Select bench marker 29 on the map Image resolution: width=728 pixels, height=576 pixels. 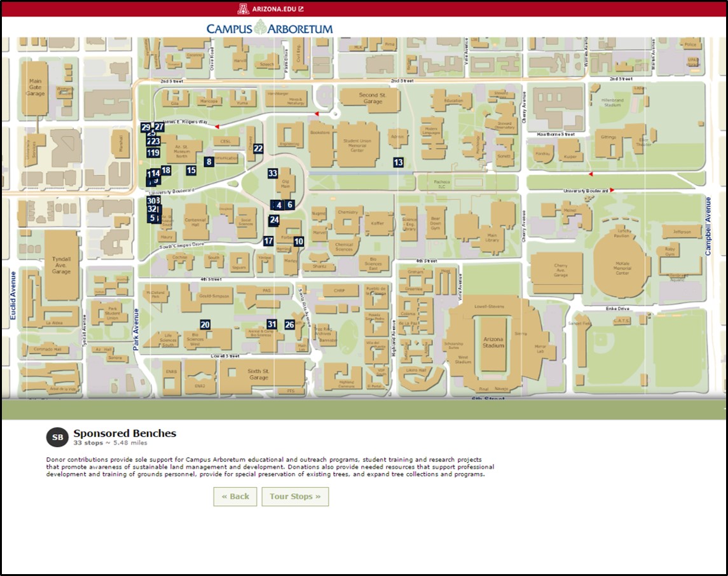(x=146, y=127)
